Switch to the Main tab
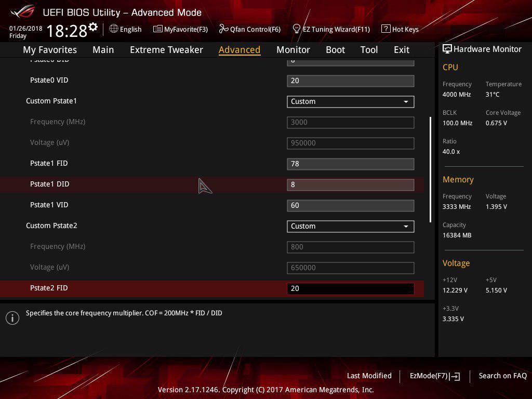Viewport: 532px width, 399px height. point(103,50)
